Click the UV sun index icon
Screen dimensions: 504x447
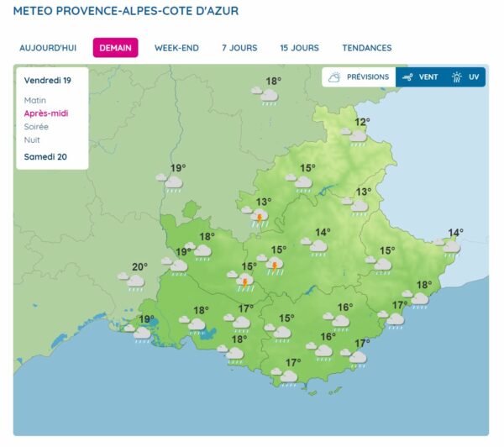(456, 77)
